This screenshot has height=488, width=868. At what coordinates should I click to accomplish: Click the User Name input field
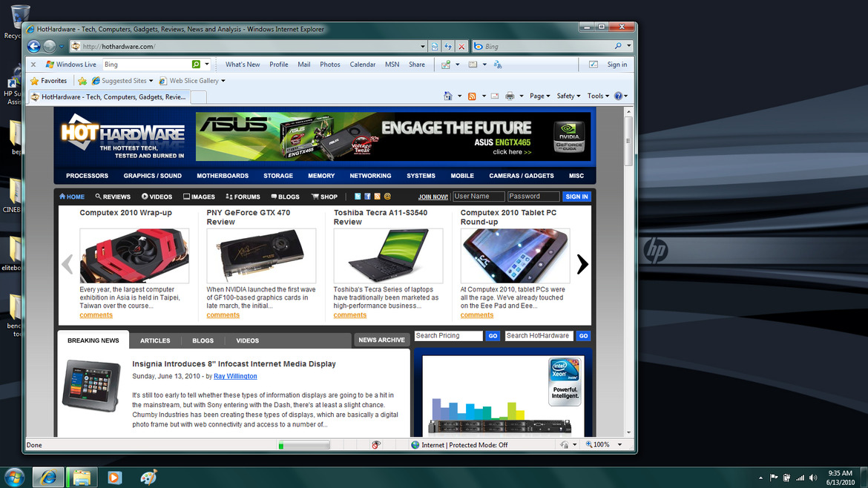tap(479, 197)
